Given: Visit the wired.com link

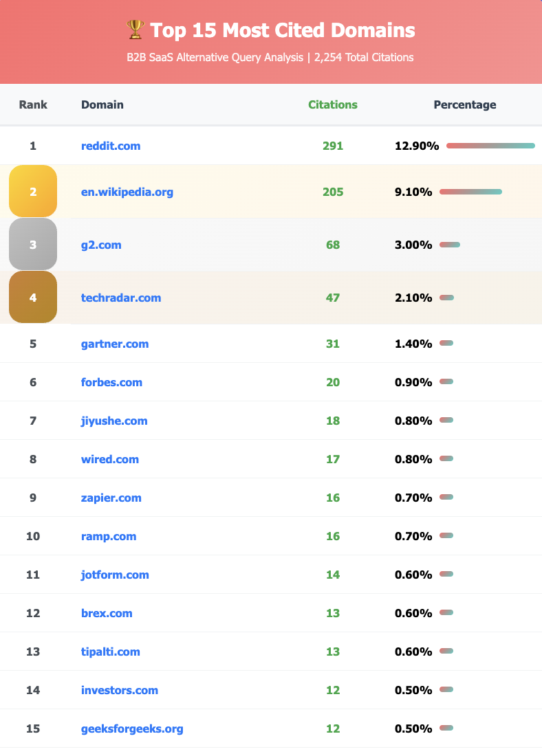Looking at the screenshot, I should [109, 459].
